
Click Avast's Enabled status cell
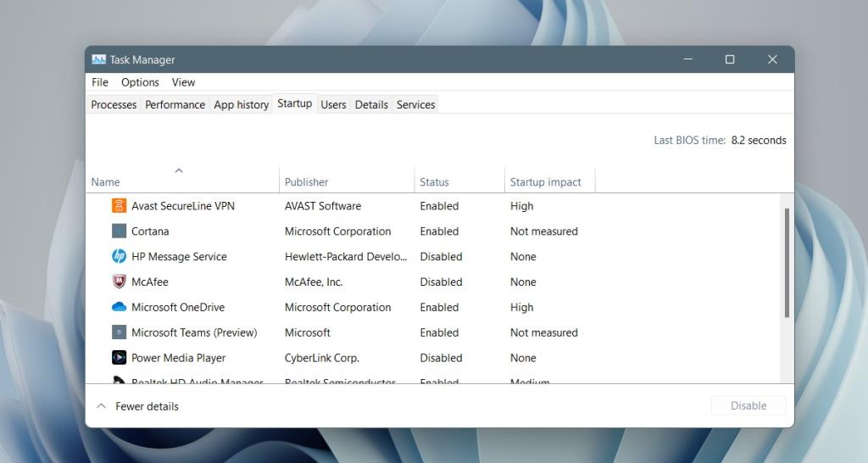click(439, 206)
